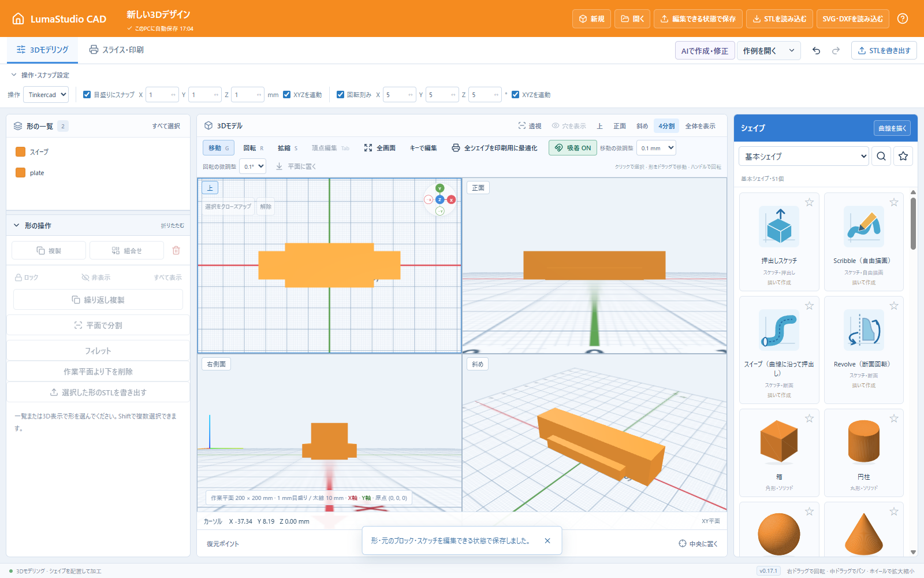Toggle 吸着 ON snapping button

573,148
